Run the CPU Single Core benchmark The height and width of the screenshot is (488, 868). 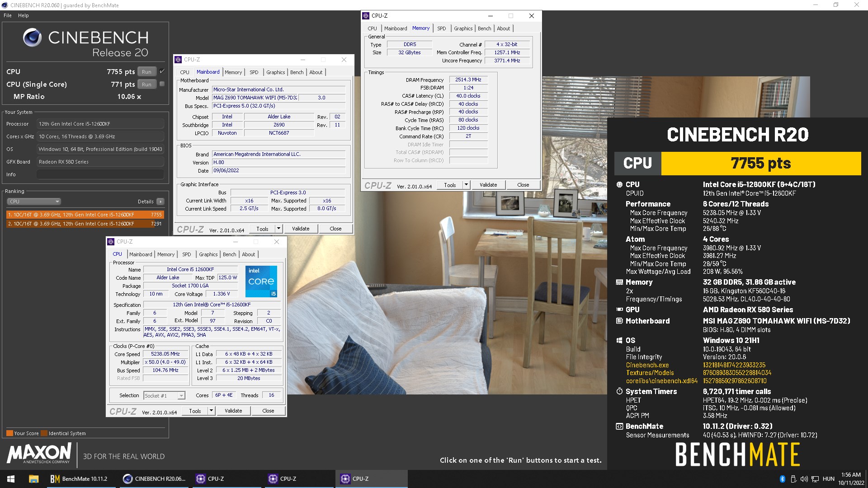pos(146,84)
